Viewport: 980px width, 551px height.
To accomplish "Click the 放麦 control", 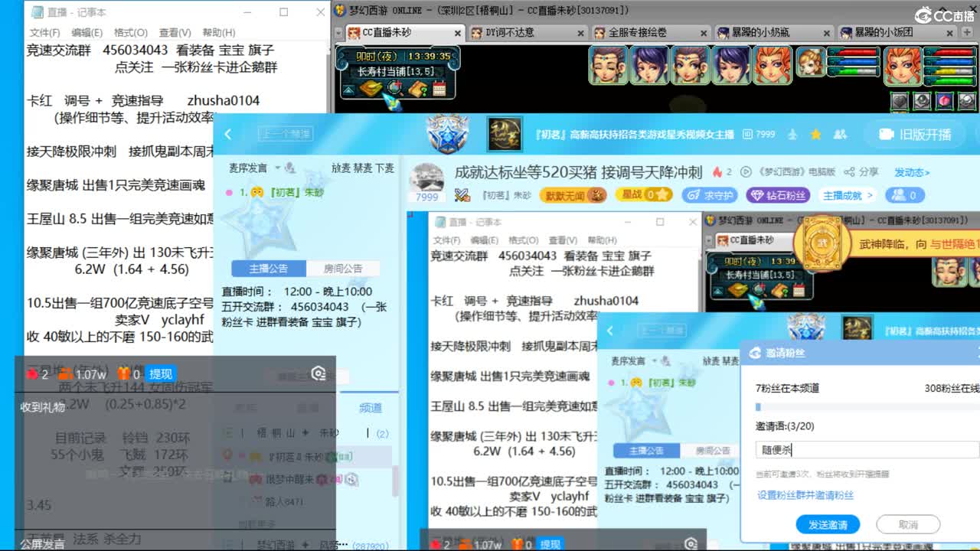I will coord(341,168).
